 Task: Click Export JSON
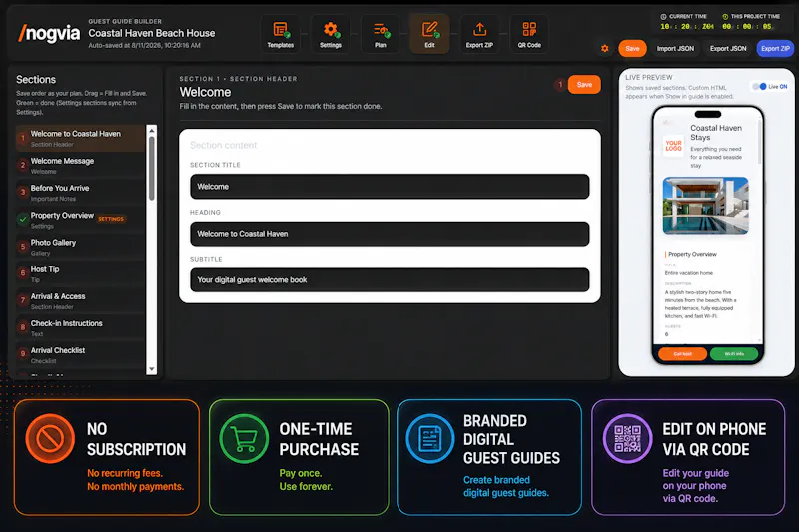click(728, 48)
